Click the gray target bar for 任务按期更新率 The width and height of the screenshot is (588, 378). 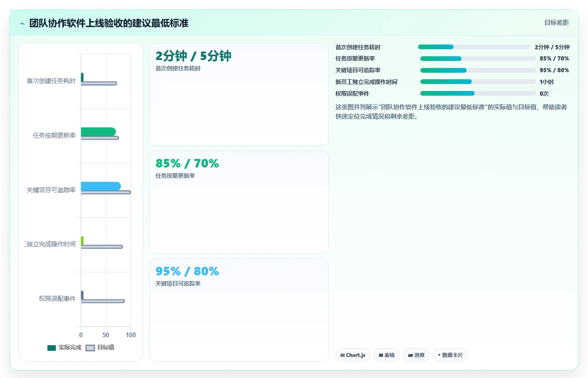[x=100, y=138]
